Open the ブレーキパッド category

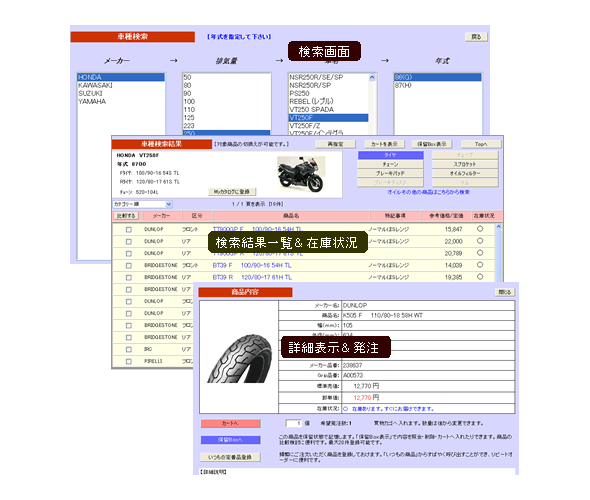(x=390, y=173)
